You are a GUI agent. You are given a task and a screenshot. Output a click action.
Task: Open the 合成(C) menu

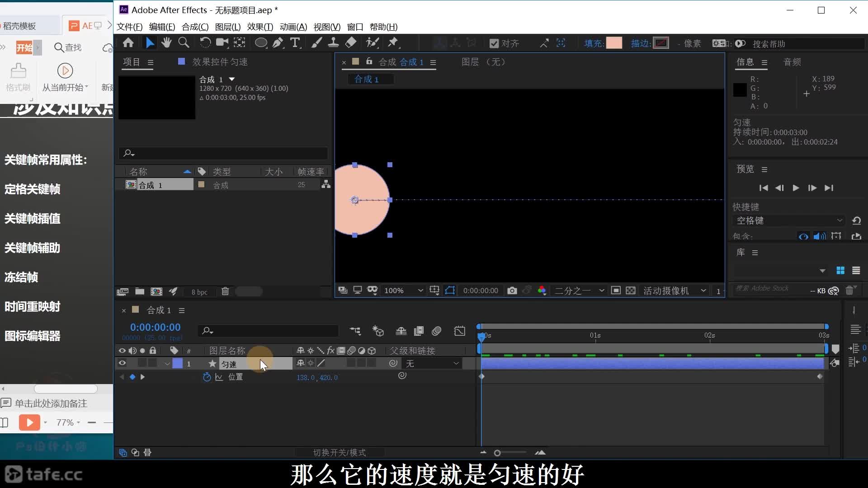tap(195, 27)
